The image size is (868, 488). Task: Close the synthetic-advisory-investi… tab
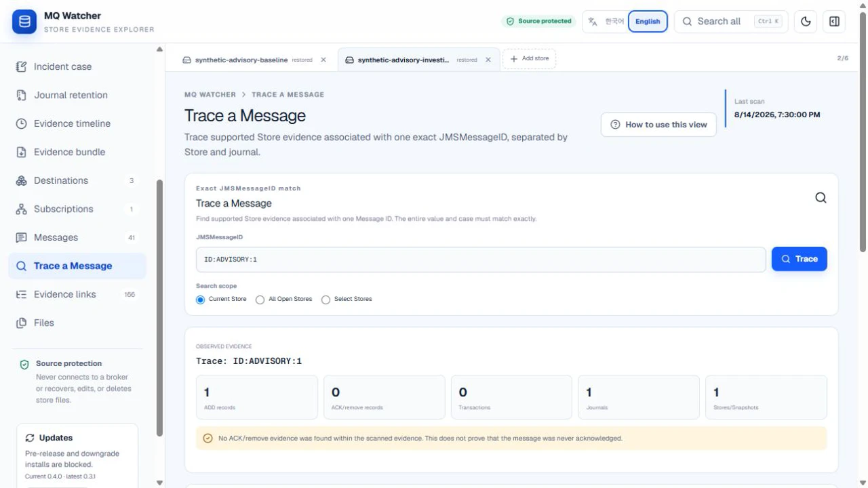coord(488,60)
